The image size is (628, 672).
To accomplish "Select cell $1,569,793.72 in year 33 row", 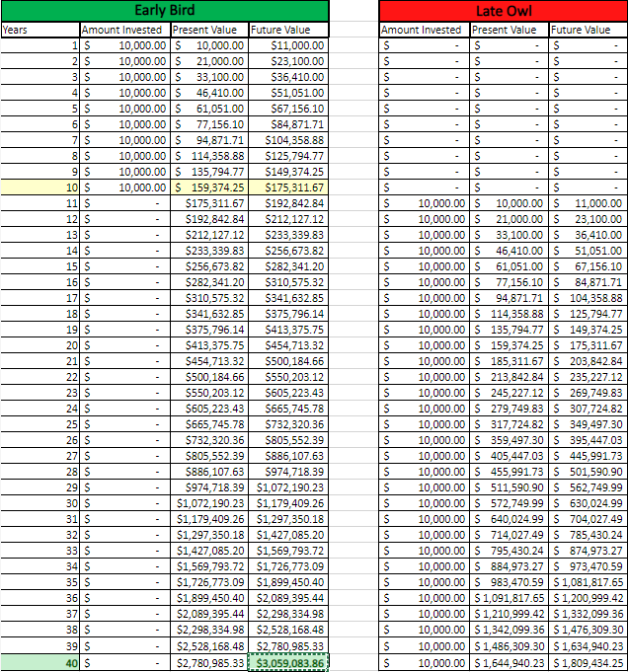I will click(288, 551).
